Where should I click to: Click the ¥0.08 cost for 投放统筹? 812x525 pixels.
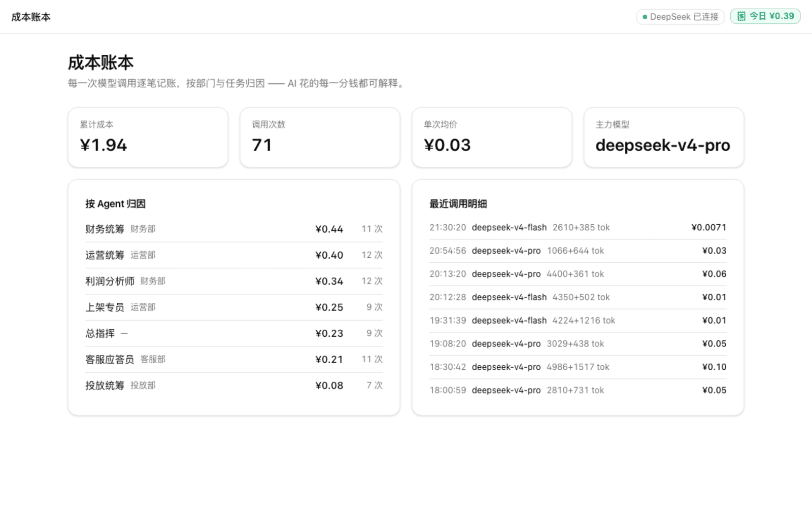(329, 386)
